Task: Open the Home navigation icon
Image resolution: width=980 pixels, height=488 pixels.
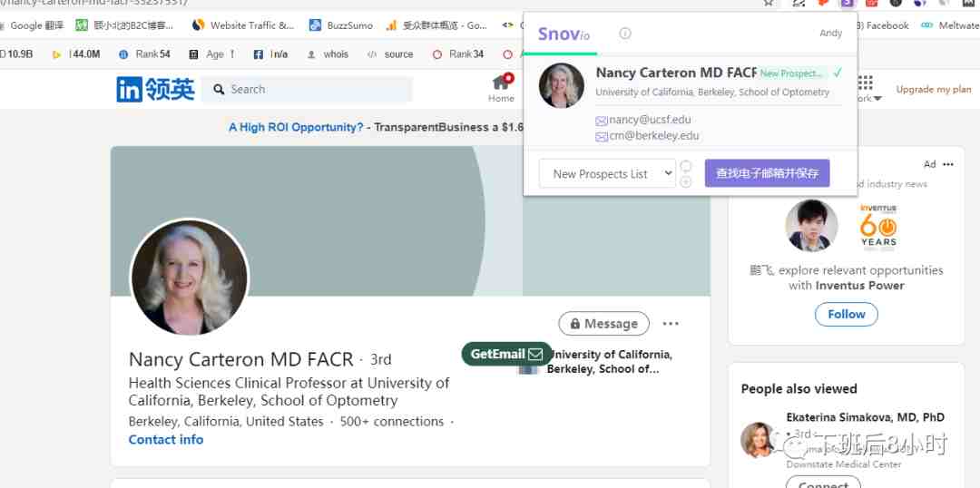Action: [x=501, y=89]
